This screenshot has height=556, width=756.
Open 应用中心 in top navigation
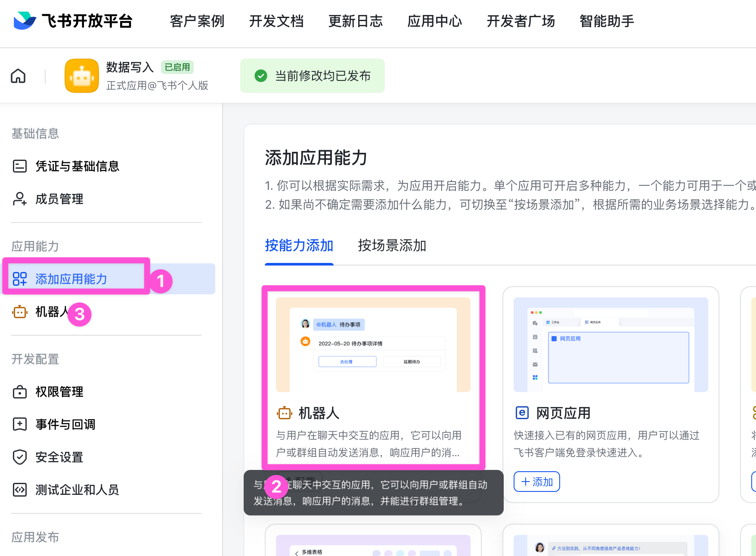pos(435,21)
